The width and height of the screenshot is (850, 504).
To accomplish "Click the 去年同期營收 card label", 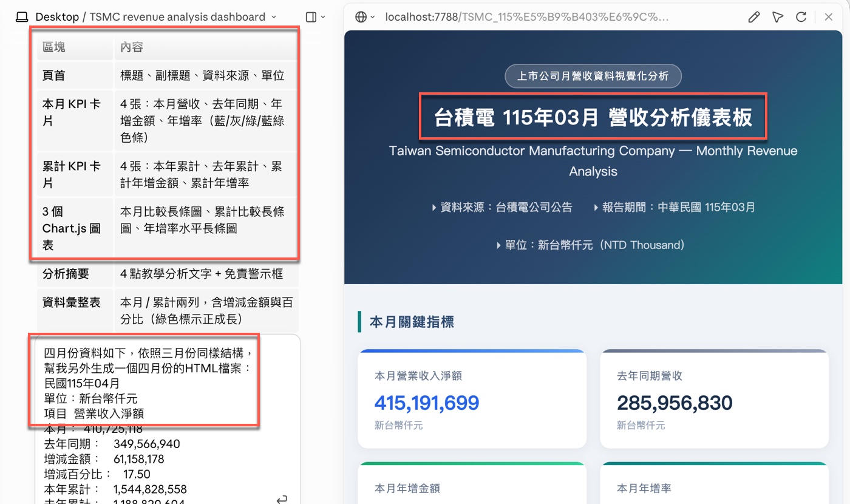I will 650,376.
